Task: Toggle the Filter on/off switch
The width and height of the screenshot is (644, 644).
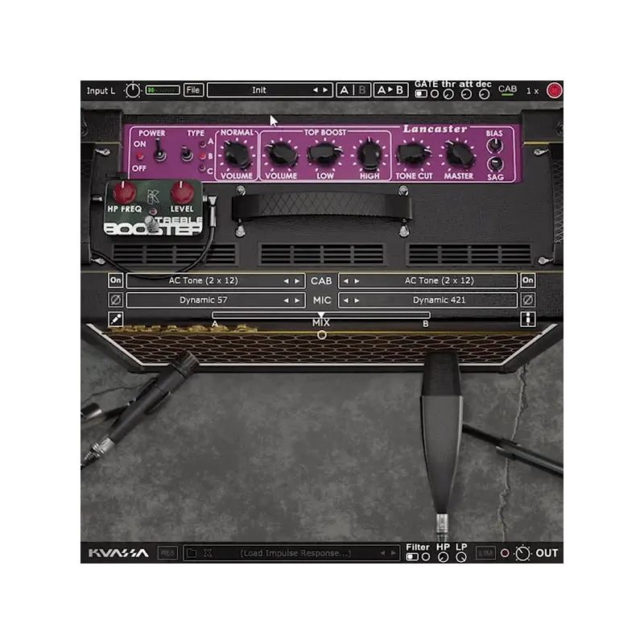Action: [412, 557]
